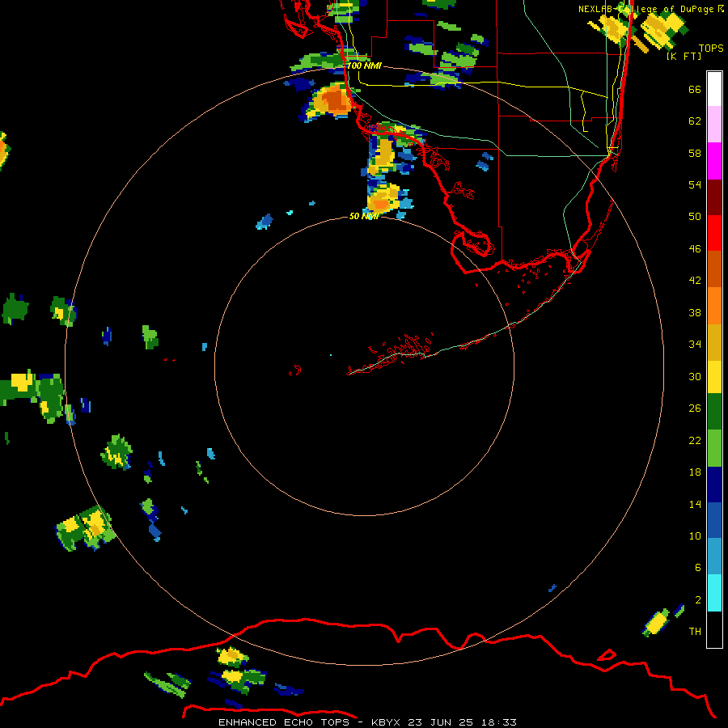Click the '42' legend value
This screenshot has height=728, width=728.
tap(695, 281)
